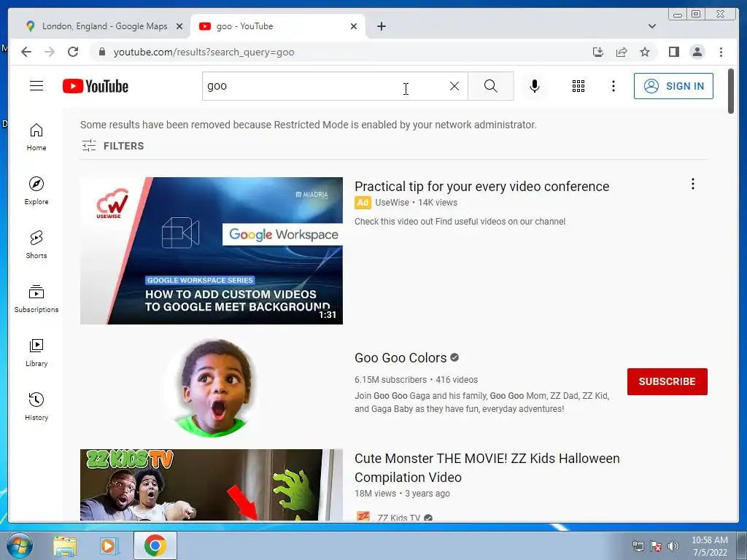
Task: Open the Google Workspace ad video thumbnail
Action: click(212, 251)
